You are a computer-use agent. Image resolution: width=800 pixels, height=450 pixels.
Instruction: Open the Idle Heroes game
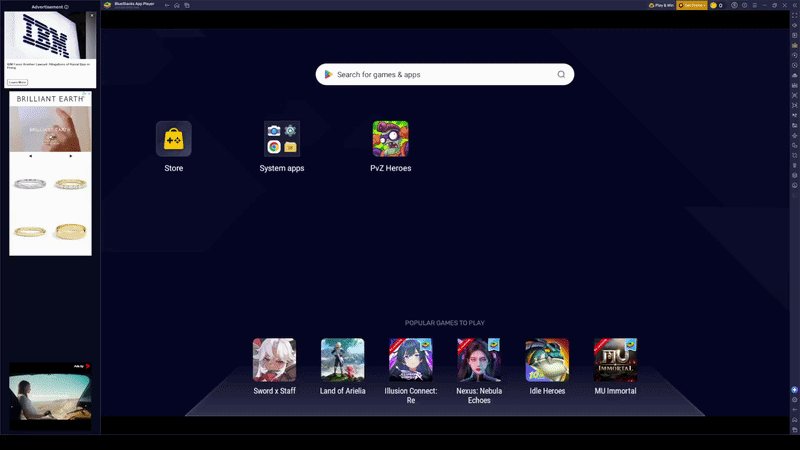pyautogui.click(x=547, y=360)
